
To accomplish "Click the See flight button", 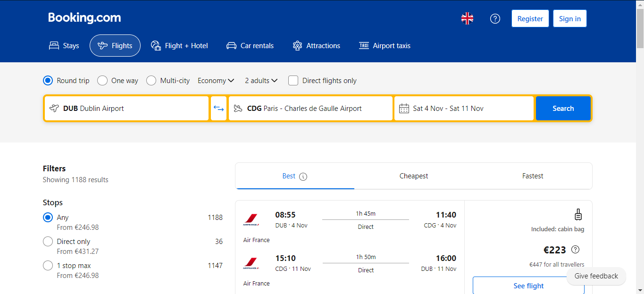I will 528,286.
